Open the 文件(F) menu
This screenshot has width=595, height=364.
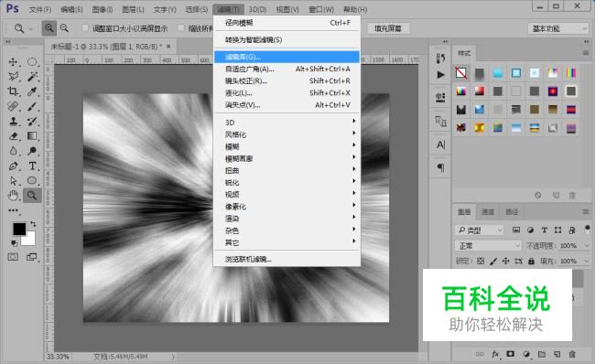pos(40,9)
